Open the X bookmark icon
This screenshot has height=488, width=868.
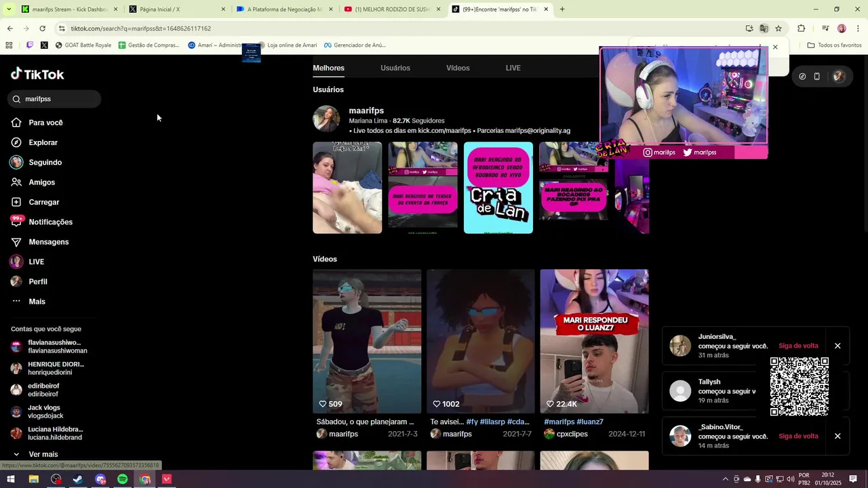pos(44,45)
